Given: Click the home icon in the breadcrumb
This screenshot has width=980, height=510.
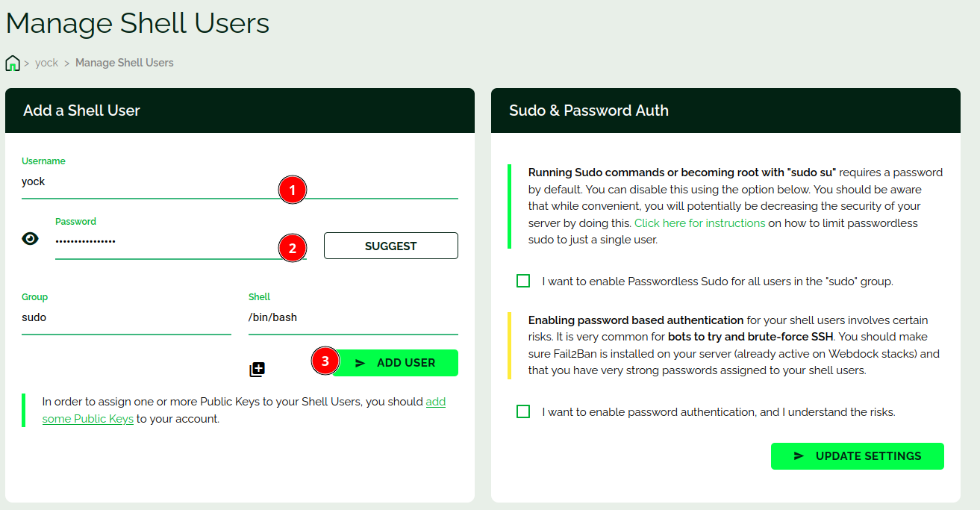Looking at the screenshot, I should click(13, 63).
